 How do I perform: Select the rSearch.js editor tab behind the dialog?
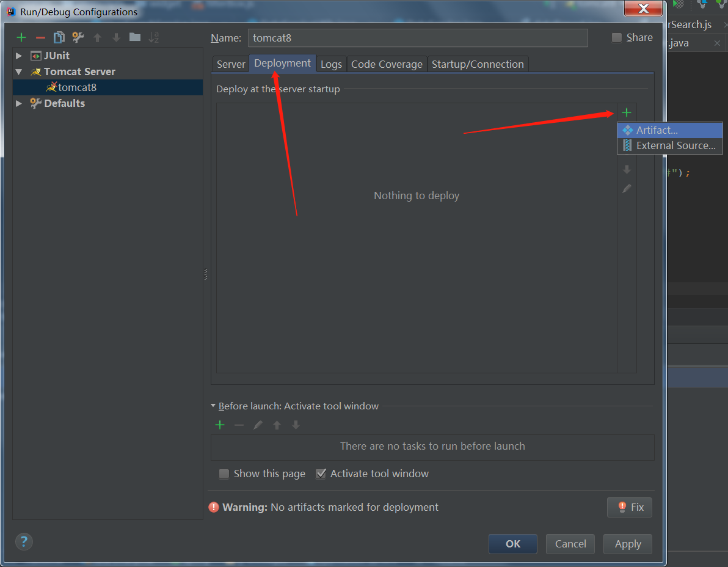pos(690,24)
